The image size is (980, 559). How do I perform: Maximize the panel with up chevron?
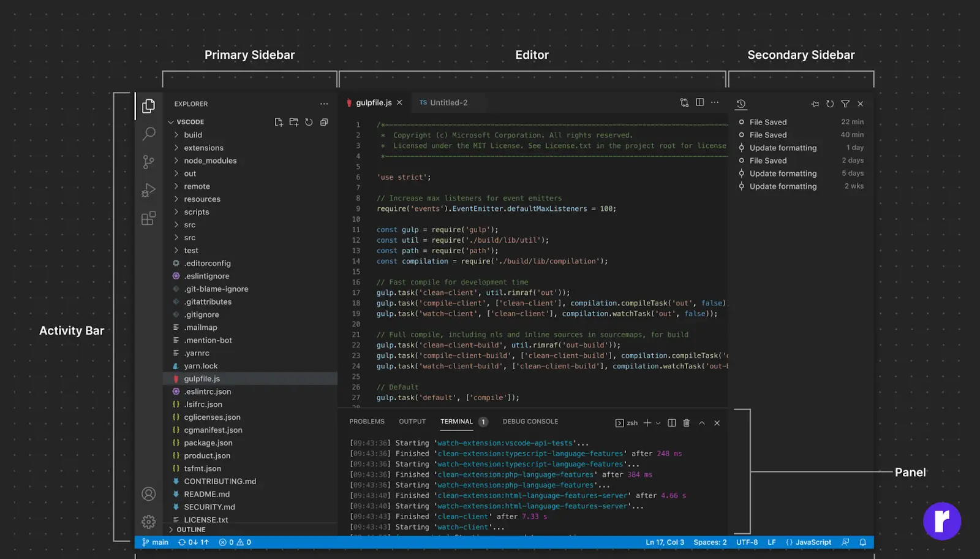coord(702,423)
